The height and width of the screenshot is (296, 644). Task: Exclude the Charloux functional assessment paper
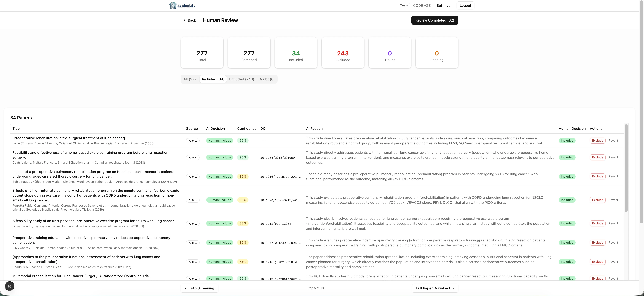pos(598,262)
